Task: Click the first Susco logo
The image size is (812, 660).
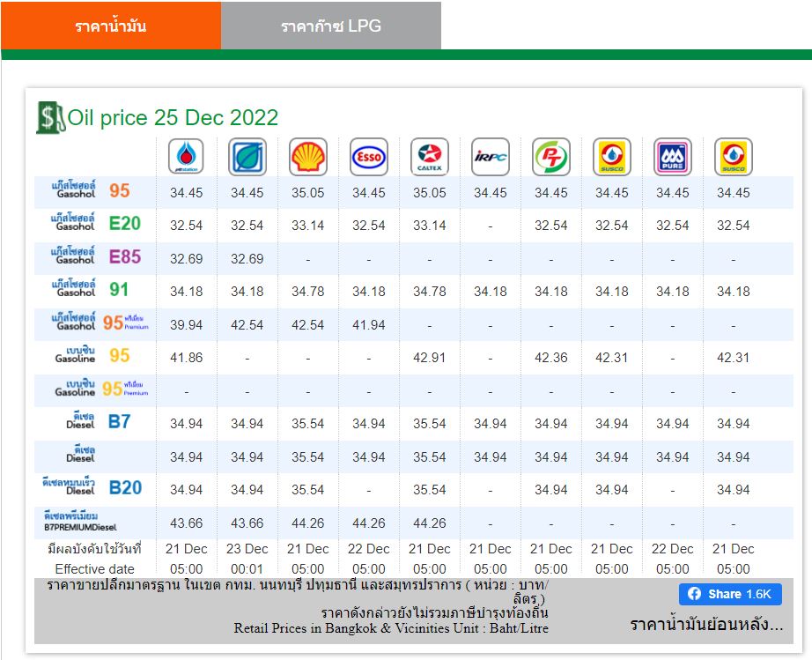Action: point(611,157)
